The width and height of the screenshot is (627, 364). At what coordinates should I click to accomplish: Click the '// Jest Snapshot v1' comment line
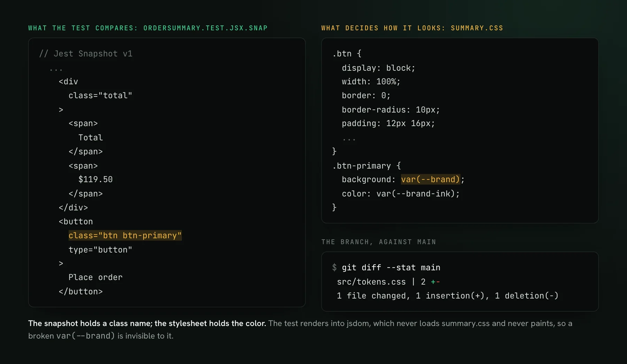[x=86, y=54]
